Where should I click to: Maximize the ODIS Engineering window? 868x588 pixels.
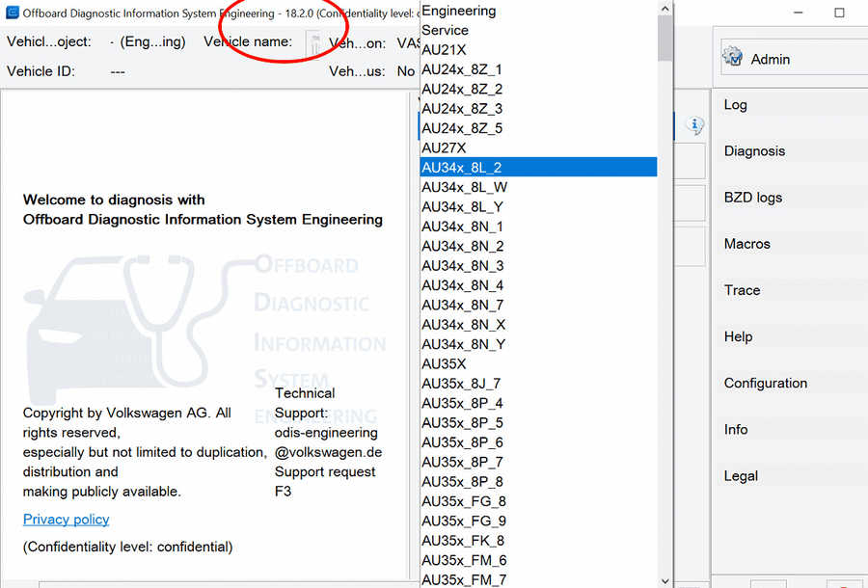coord(839,13)
